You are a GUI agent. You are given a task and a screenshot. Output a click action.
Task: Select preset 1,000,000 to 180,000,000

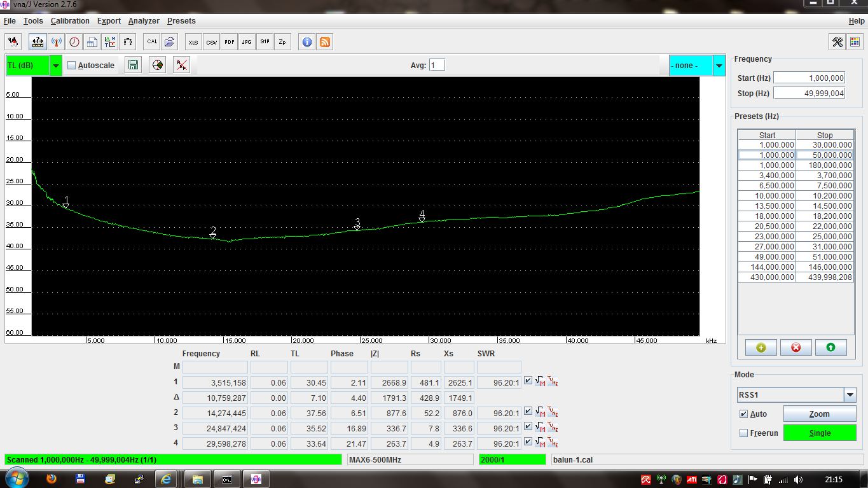coord(796,165)
